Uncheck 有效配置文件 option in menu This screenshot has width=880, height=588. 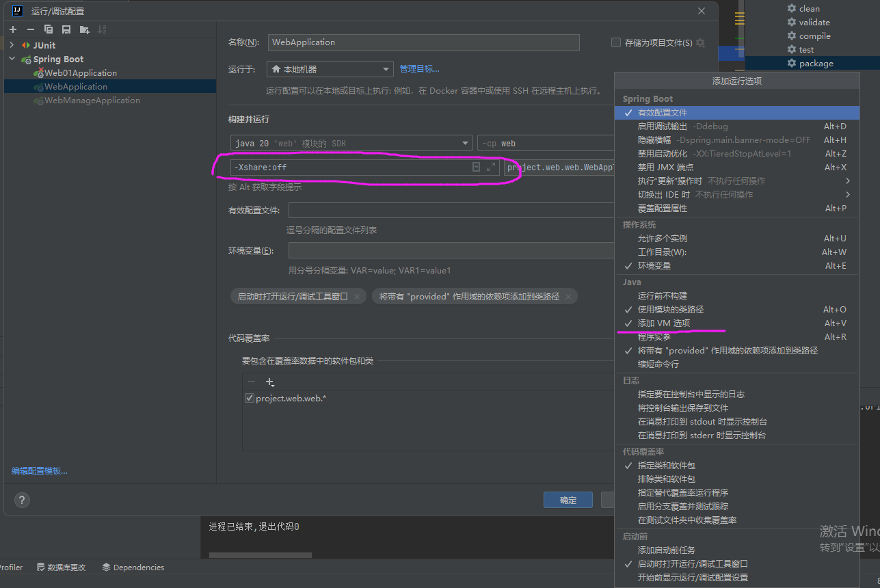(x=737, y=113)
